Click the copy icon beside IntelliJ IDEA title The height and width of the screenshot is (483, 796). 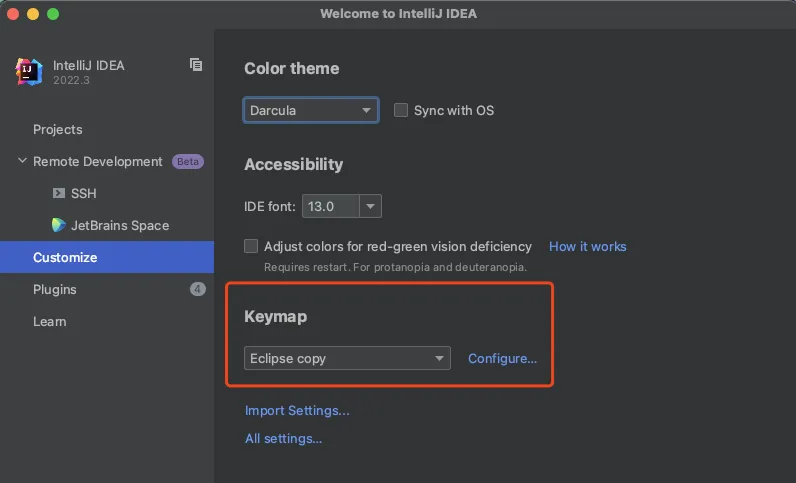tap(196, 65)
